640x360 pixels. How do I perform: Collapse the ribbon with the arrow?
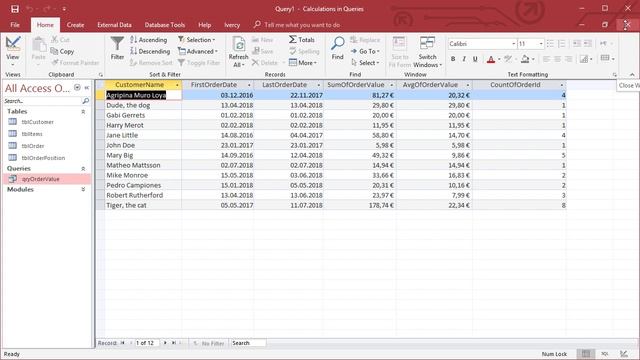pos(632,75)
